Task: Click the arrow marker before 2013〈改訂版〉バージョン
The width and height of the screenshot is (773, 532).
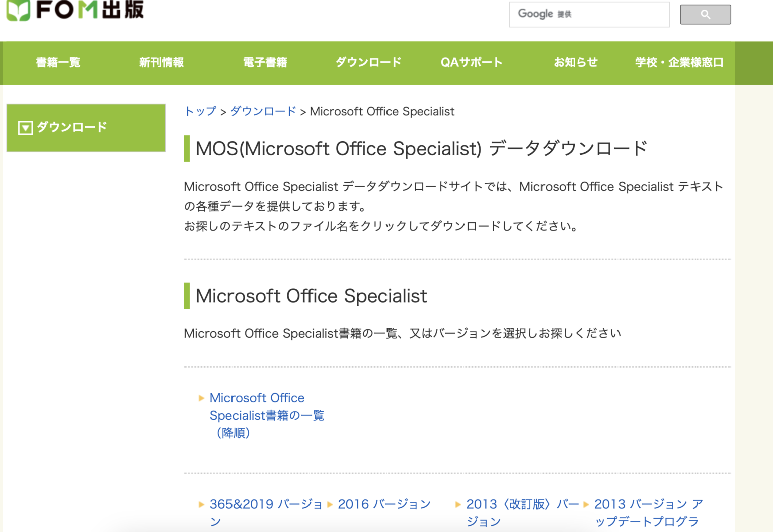Action: point(458,504)
